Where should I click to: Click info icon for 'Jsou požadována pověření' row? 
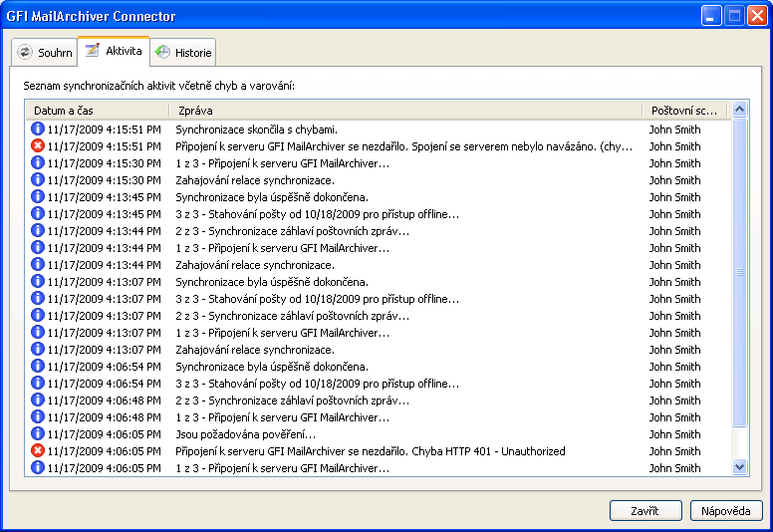[x=38, y=433]
